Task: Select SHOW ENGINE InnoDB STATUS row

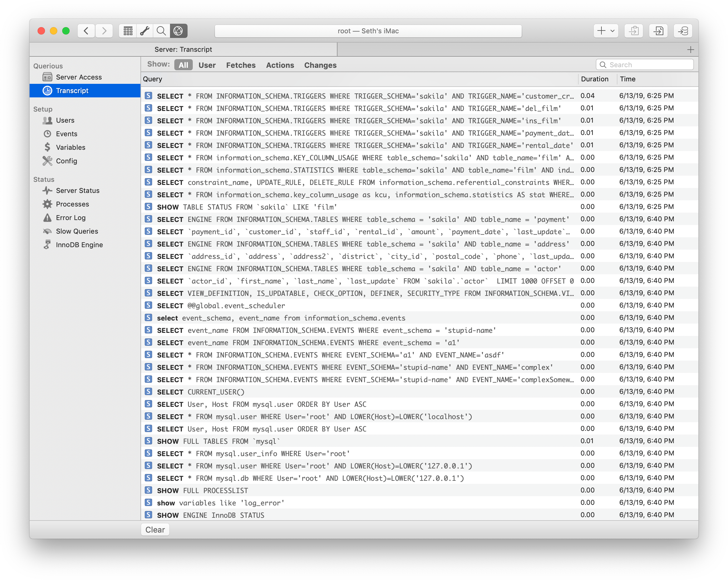Action: (x=419, y=515)
